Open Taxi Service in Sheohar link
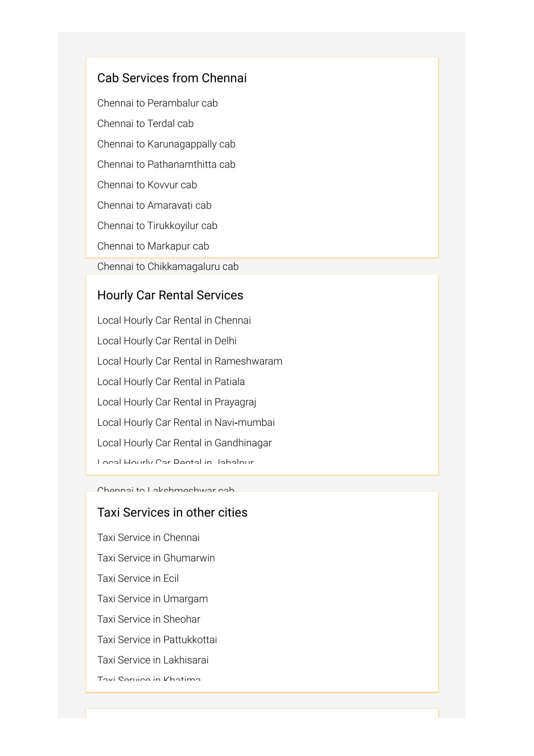The height and width of the screenshot is (756, 534). point(149,619)
